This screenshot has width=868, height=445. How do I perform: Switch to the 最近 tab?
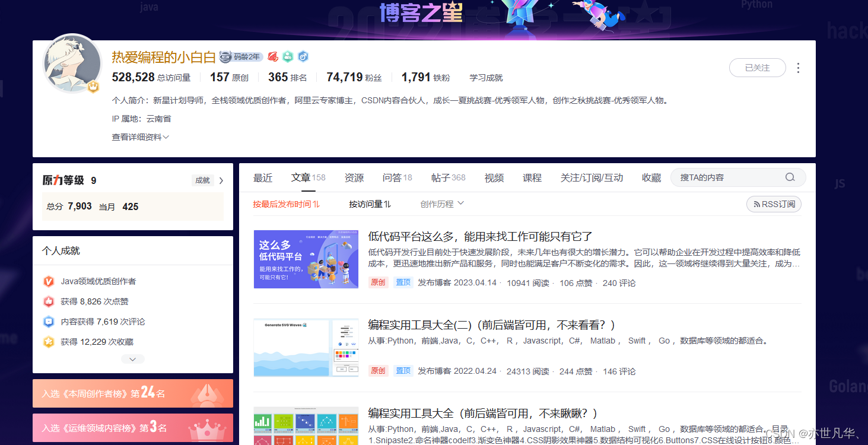tap(263, 177)
